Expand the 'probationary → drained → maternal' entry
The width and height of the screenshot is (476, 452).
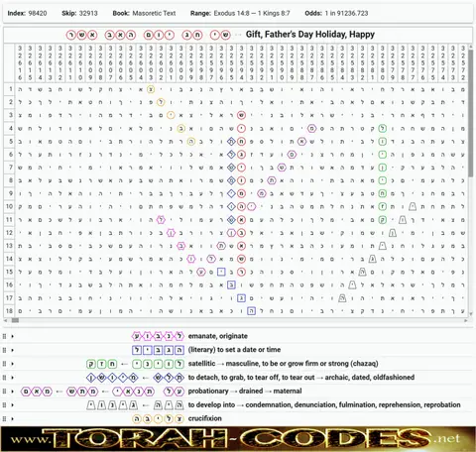(x=13, y=392)
